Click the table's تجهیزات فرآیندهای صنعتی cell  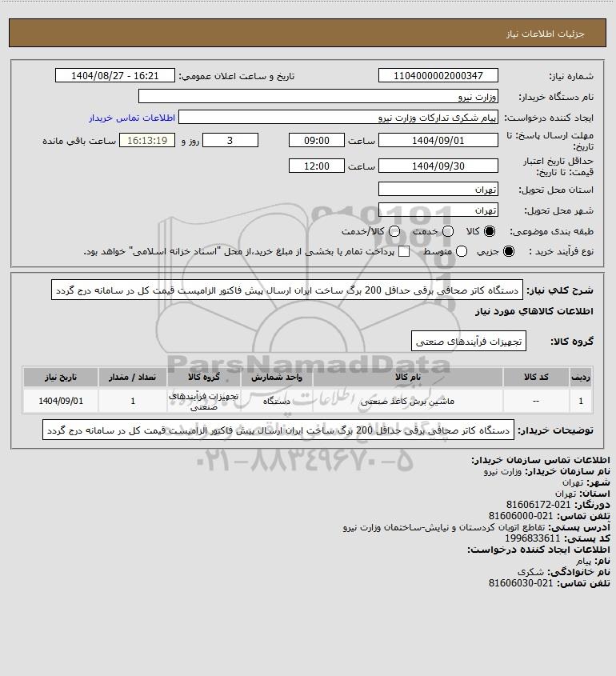pyautogui.click(x=203, y=402)
